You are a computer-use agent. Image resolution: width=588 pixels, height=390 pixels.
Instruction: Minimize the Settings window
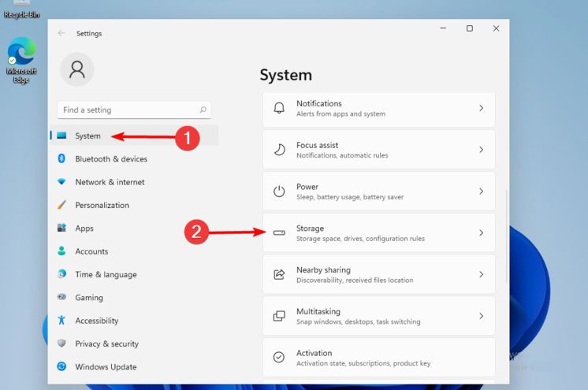(x=443, y=28)
